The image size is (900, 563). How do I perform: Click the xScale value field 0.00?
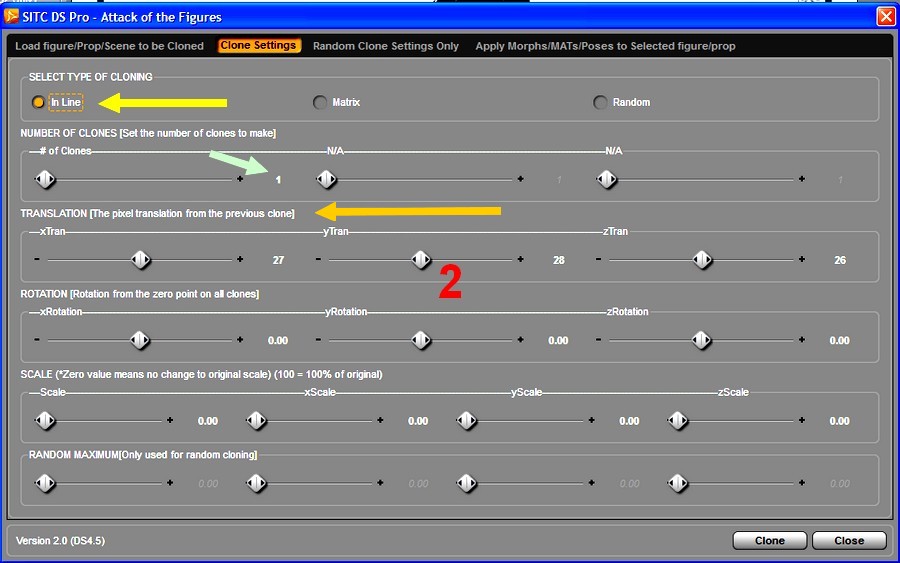418,421
